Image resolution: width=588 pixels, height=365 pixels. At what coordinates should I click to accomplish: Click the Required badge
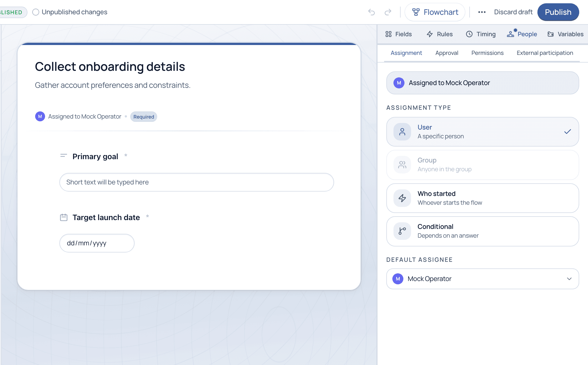[x=144, y=117]
